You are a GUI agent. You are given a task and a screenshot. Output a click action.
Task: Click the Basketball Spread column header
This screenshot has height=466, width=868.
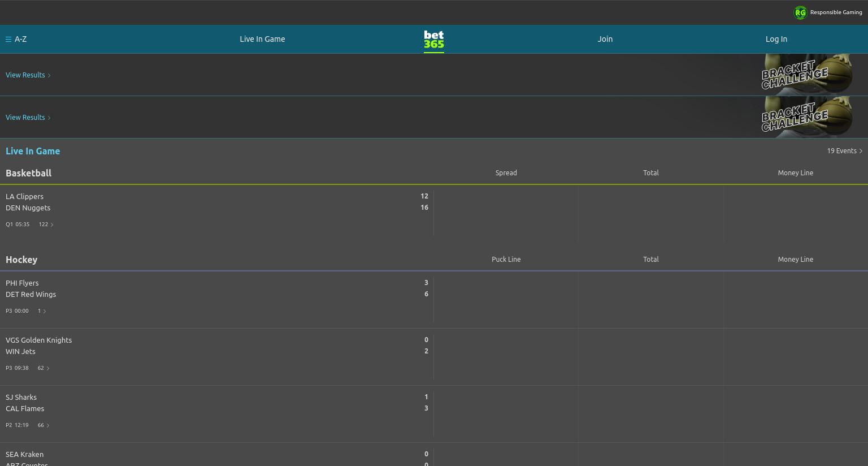[x=506, y=173]
